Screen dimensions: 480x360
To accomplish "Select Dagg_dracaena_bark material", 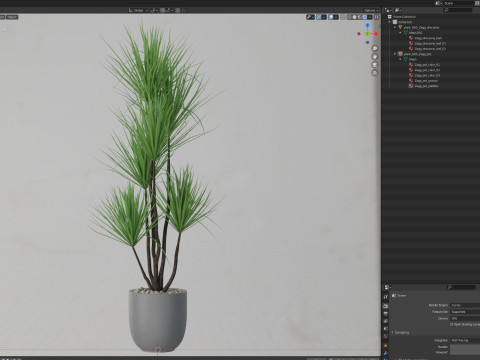I will 428,38.
